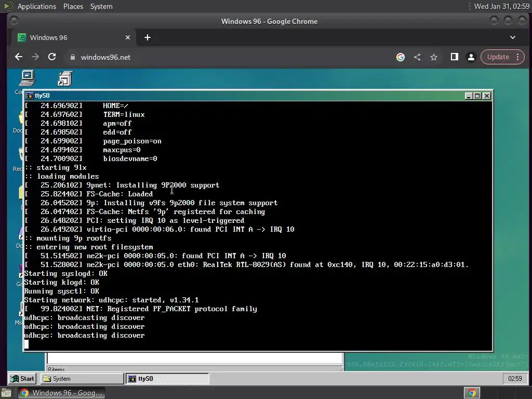Expand the Chrome tab search dropdown
The image size is (532, 399).
513,37
